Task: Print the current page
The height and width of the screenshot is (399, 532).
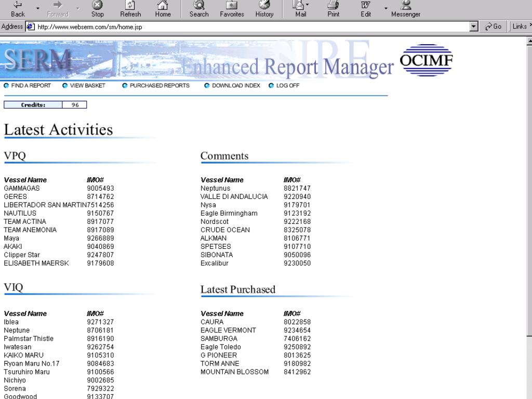Action: coord(333,9)
